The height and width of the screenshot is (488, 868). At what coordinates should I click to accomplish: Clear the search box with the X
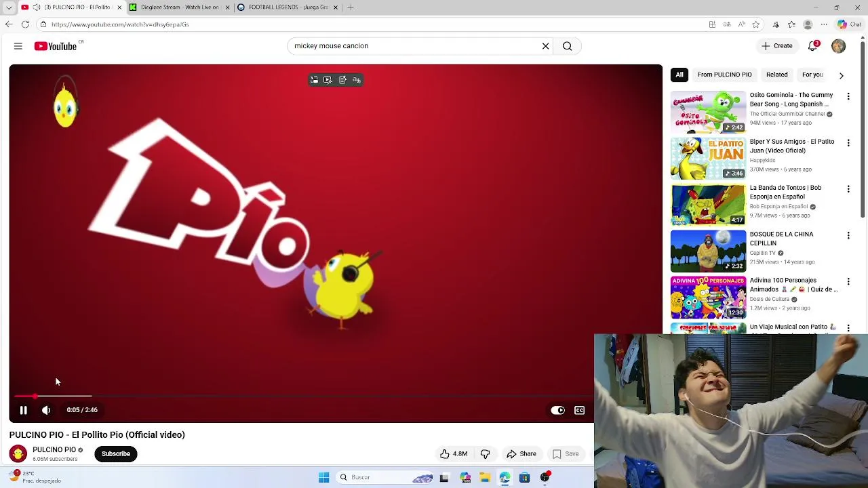point(545,46)
